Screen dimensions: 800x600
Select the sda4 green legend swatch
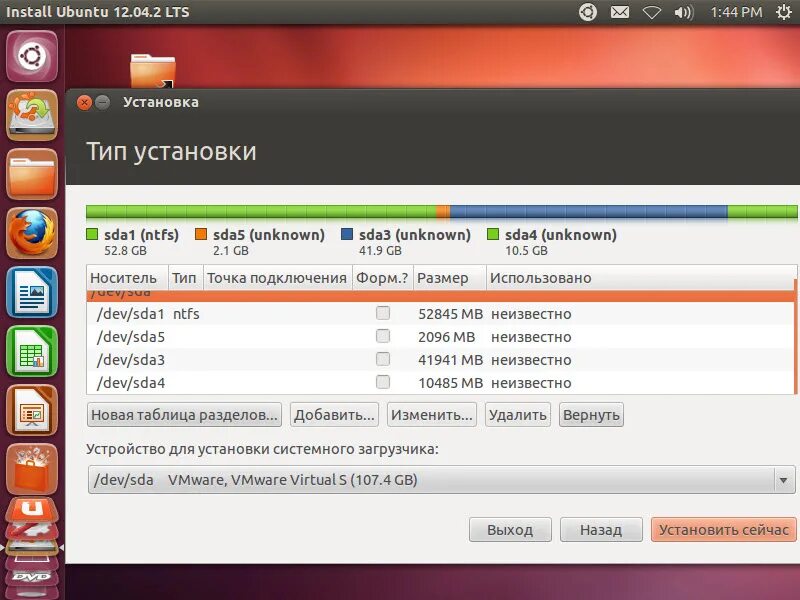[493, 234]
